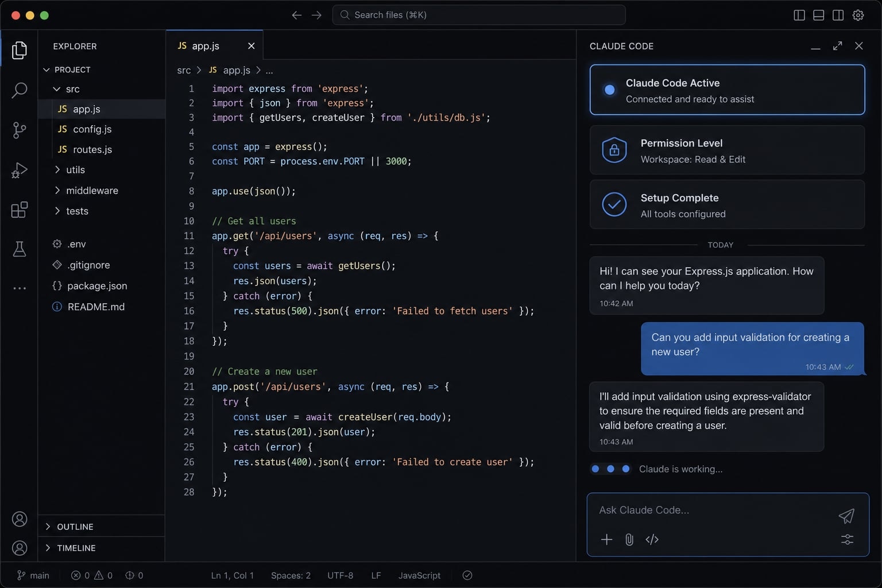Image resolution: width=882 pixels, height=588 pixels.
Task: Click the main branch in status bar
Action: pos(33,575)
